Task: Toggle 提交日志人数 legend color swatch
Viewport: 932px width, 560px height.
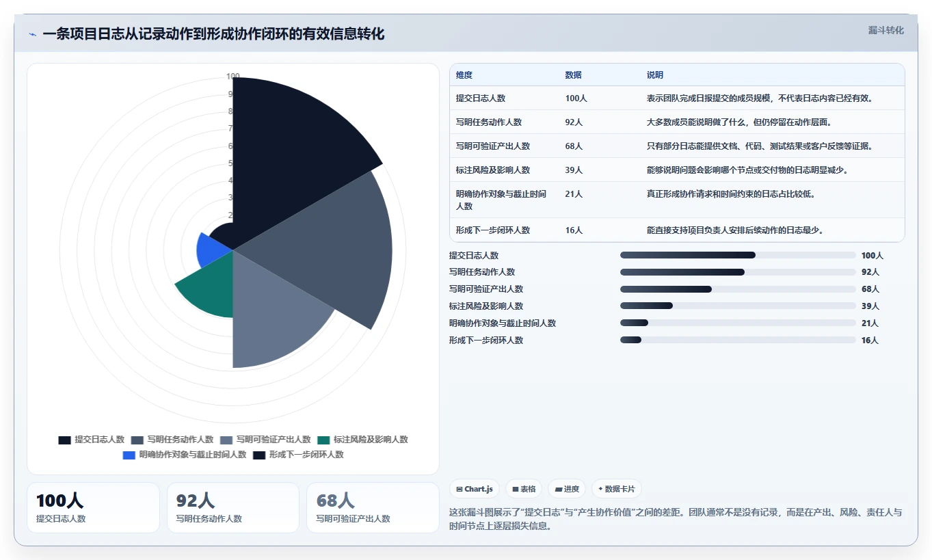Action: (64, 440)
